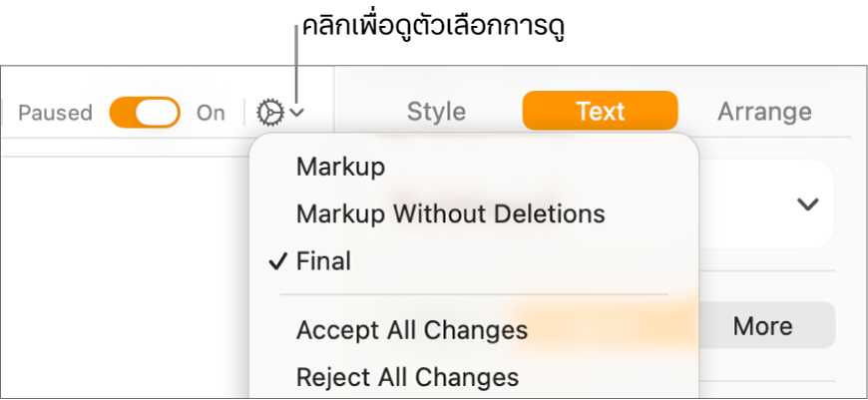Expand the paragraph style chevron
Viewport: 868px width, 400px height.
pos(807,204)
